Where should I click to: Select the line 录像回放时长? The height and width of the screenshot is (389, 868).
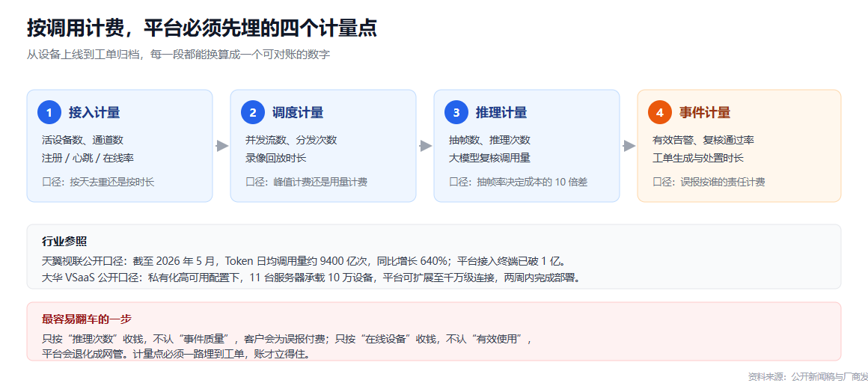275,158
